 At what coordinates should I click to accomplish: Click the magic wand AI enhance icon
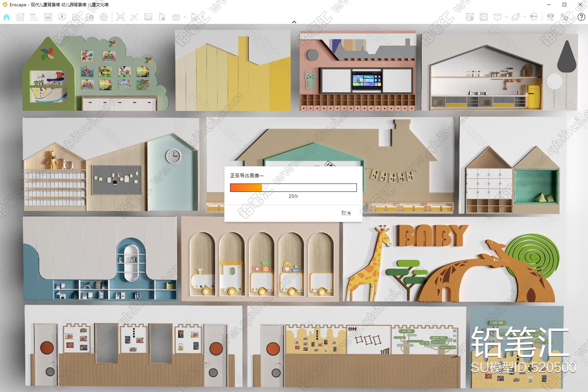click(x=134, y=17)
